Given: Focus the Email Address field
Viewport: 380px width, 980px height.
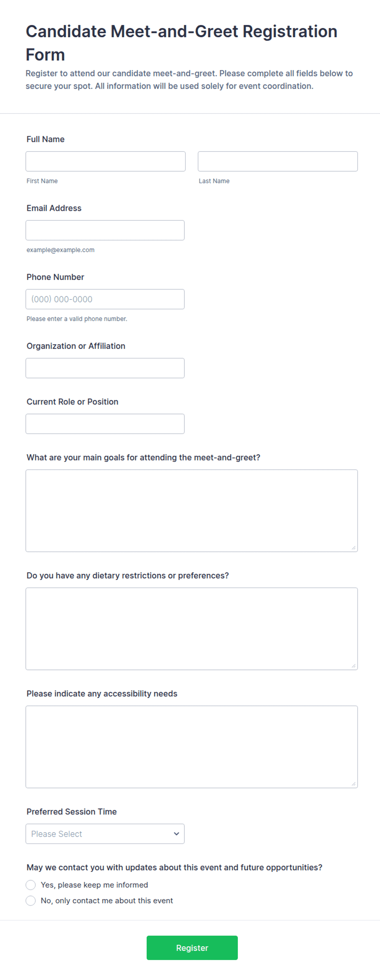Looking at the screenshot, I should 105,230.
